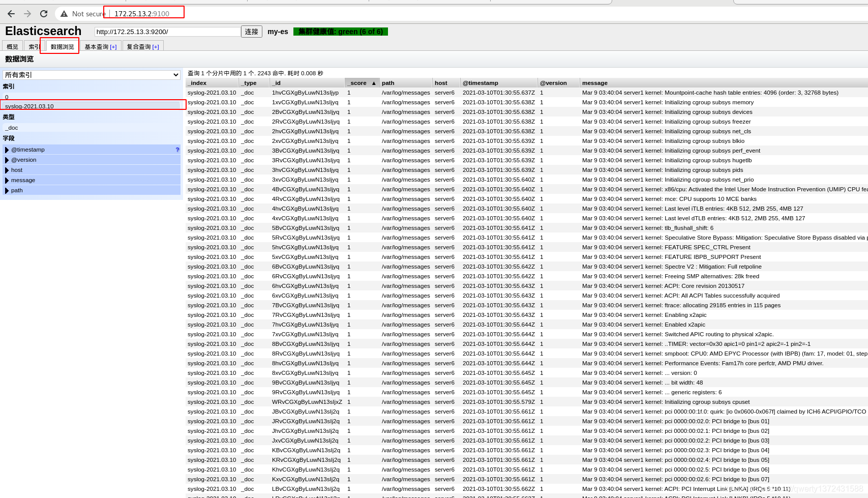This screenshot has width=868, height=498.
Task: Sort by the _index column header
Action: pos(212,83)
